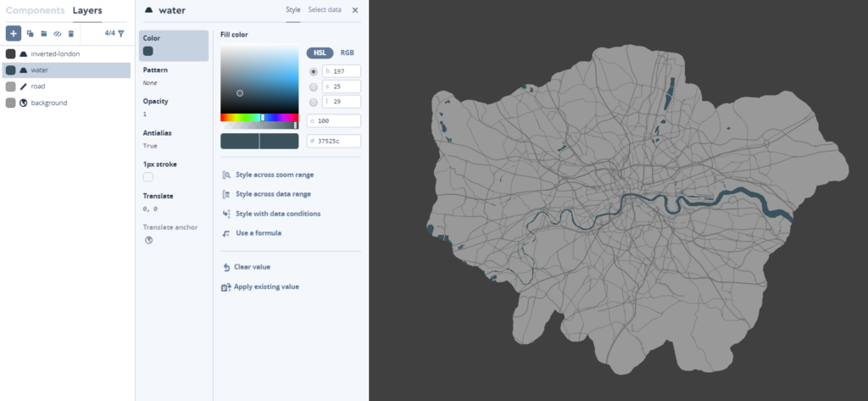Viewport: 868px width, 401px height.
Task: Click the hide layers eye icon
Action: coord(57,34)
